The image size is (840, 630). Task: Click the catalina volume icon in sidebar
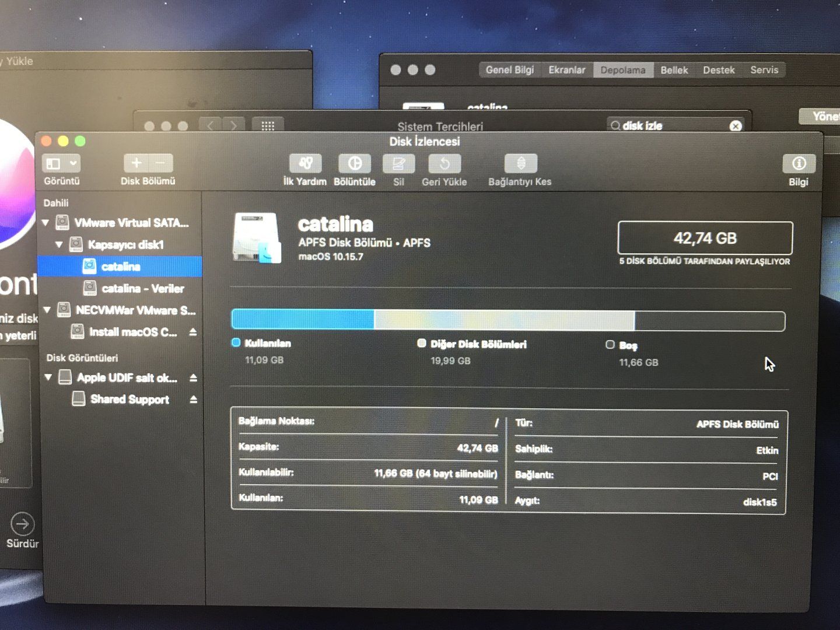89,267
